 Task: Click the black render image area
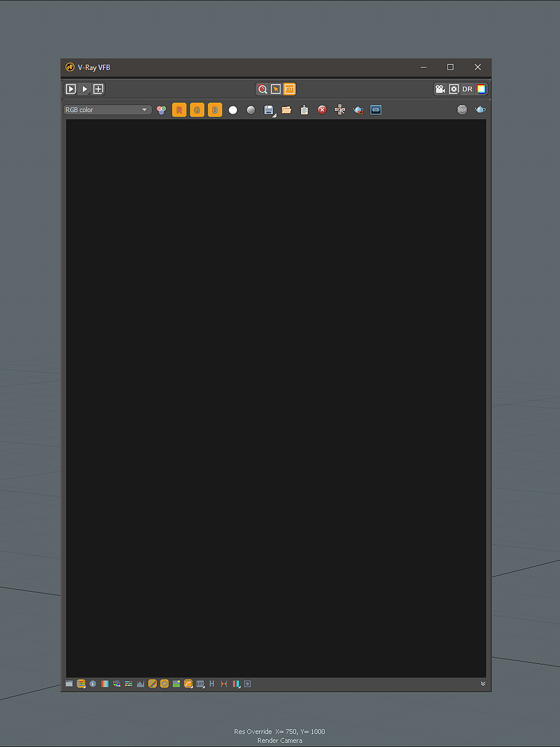point(276,398)
